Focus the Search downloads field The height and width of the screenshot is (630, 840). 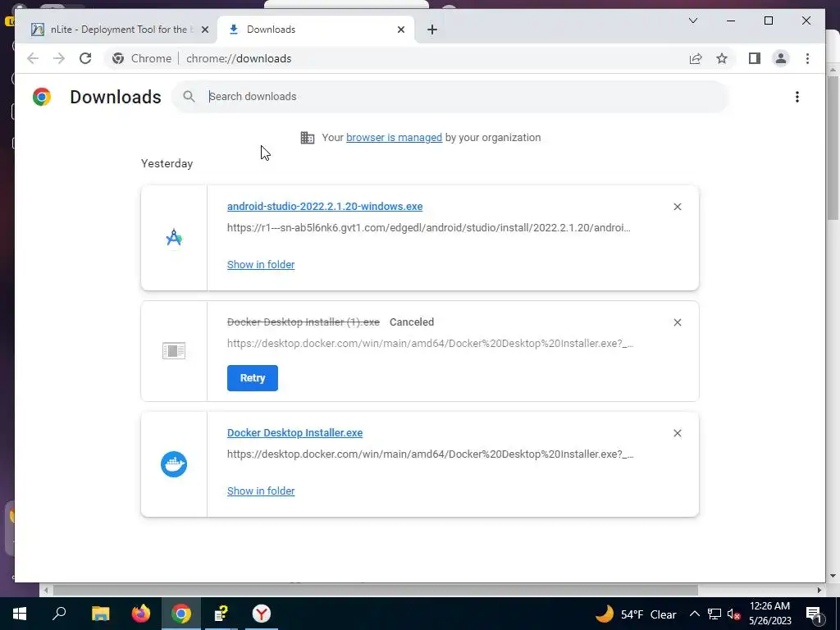click(450, 97)
